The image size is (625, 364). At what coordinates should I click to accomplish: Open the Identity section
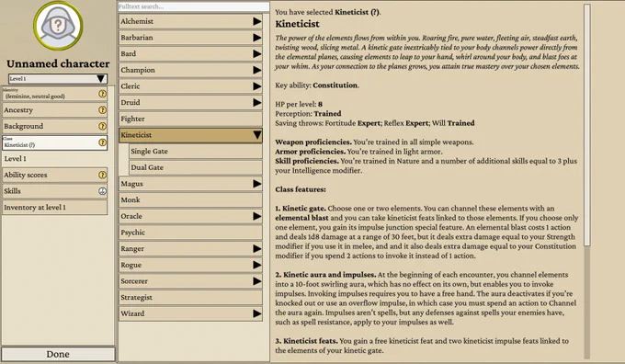(54, 94)
